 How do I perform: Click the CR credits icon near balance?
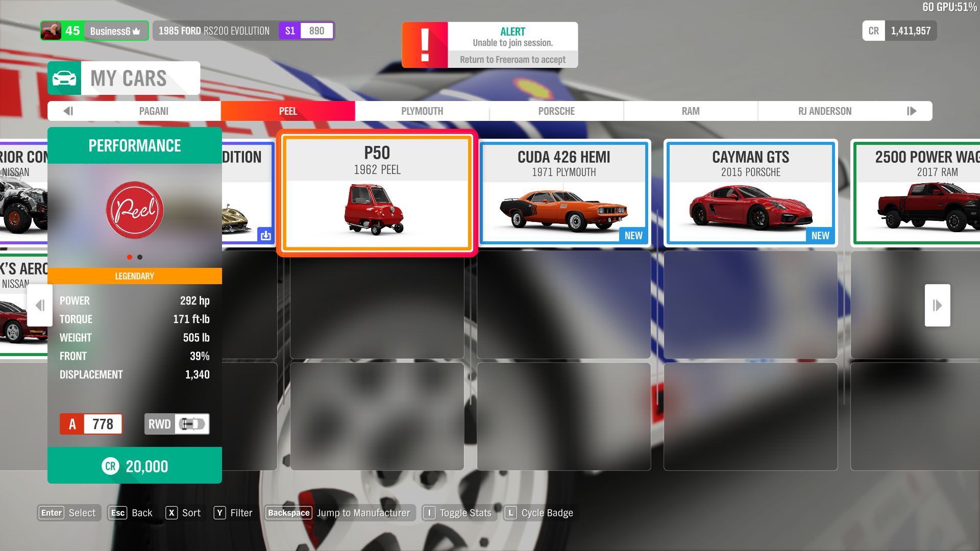coord(873,31)
